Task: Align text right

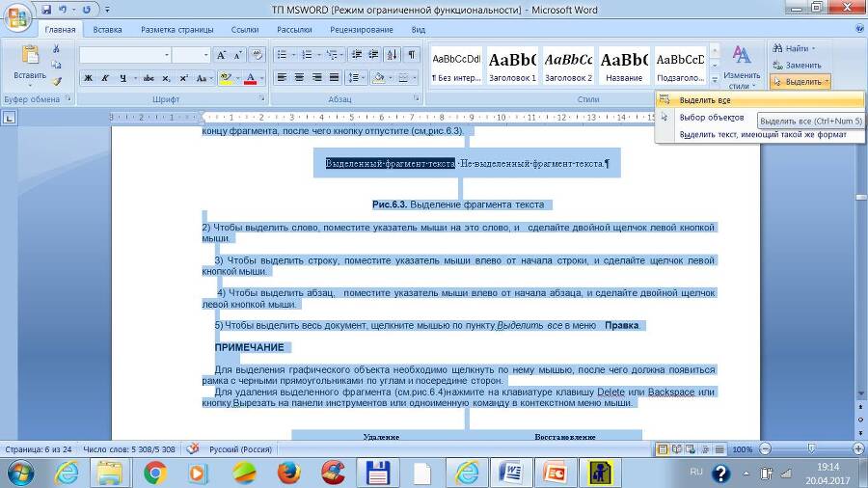Action: [x=316, y=78]
